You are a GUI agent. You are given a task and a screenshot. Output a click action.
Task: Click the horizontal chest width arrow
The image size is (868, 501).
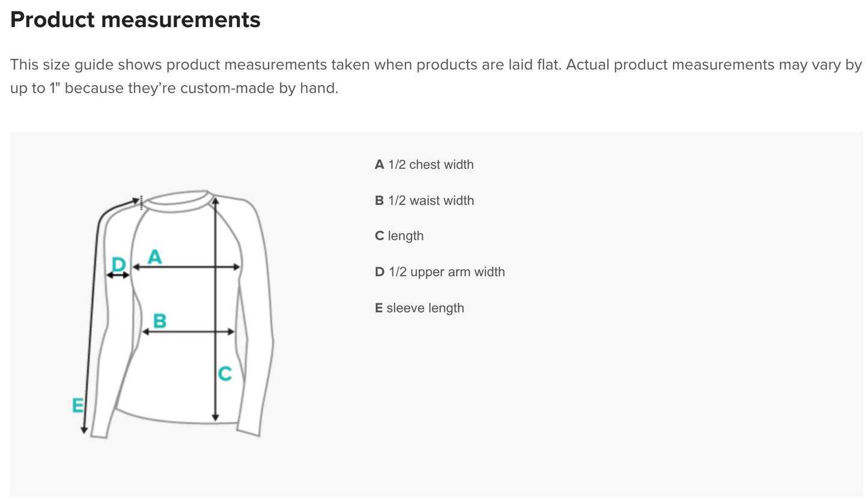(186, 267)
